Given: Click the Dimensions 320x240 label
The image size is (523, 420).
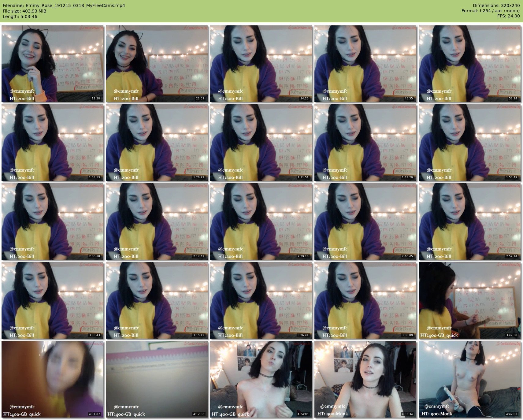Looking at the screenshot, I should coord(496,6).
